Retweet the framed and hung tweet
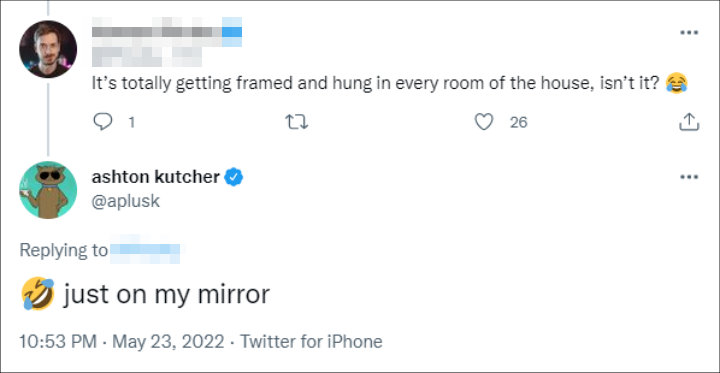 click(297, 122)
